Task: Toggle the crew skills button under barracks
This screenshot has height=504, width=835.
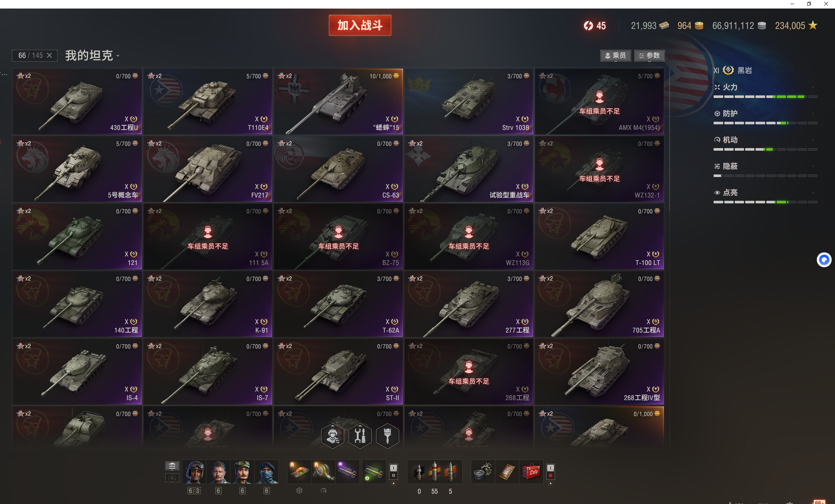Action: [172, 478]
